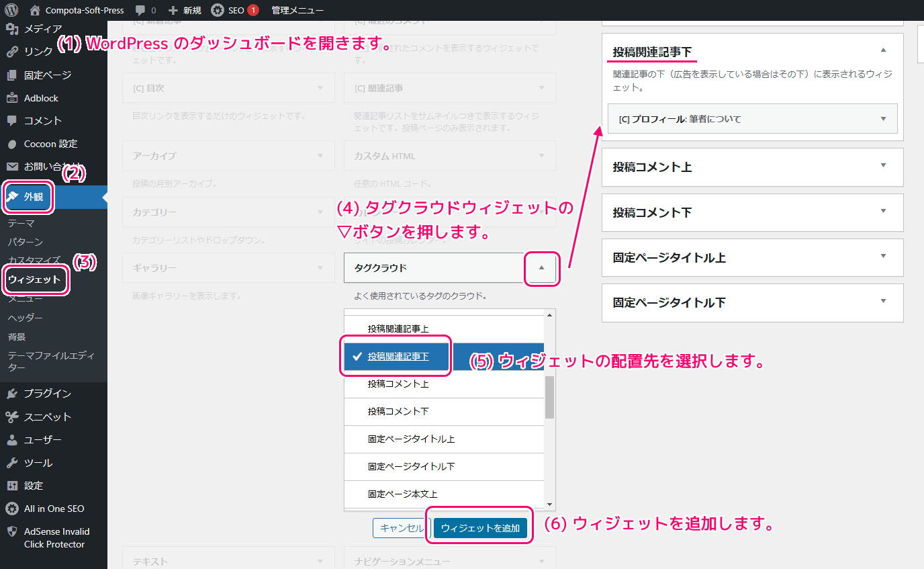The image size is (924, 569).
Task: Open the 管理メニュー admin bar item
Action: (x=297, y=10)
